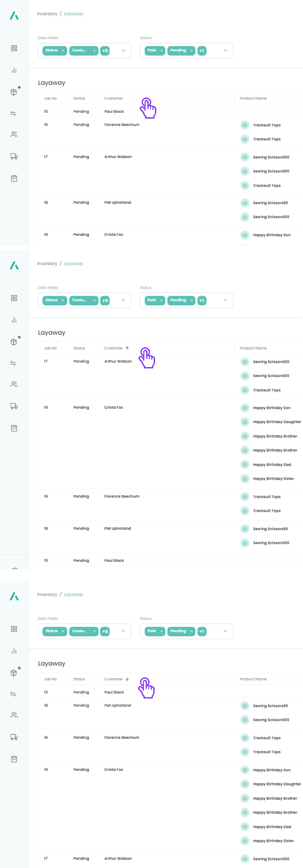Click Layaway breadcrumb in the bottom screenshot
The height and width of the screenshot is (868, 303).
pos(74,595)
